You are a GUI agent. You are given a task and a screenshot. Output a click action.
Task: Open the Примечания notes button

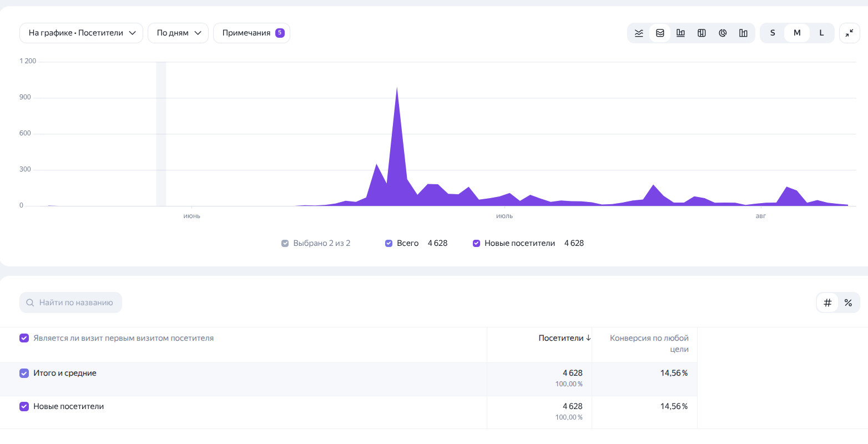(x=252, y=33)
